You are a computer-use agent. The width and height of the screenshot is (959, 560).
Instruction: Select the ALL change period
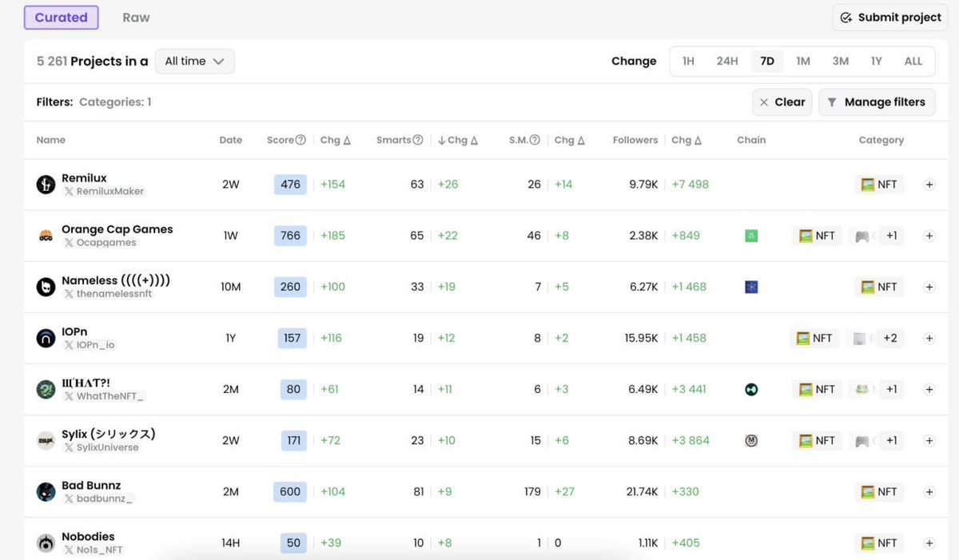(913, 62)
